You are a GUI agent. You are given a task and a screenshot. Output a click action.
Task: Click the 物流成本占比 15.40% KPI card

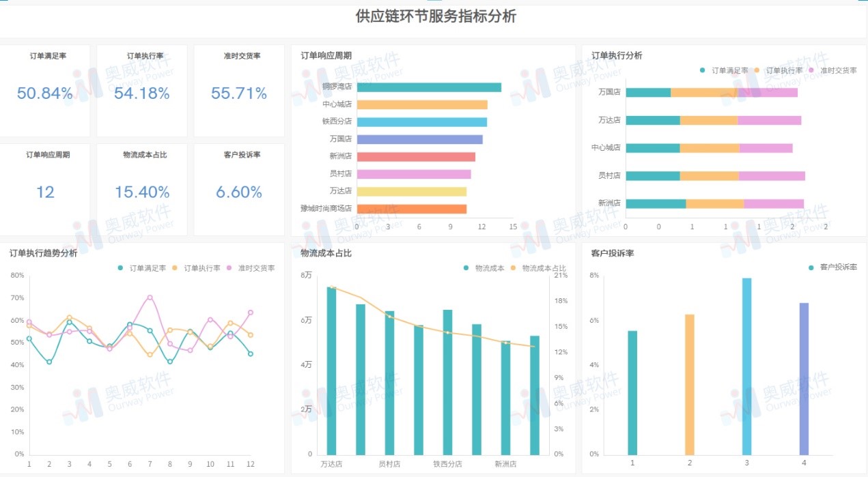(x=142, y=188)
